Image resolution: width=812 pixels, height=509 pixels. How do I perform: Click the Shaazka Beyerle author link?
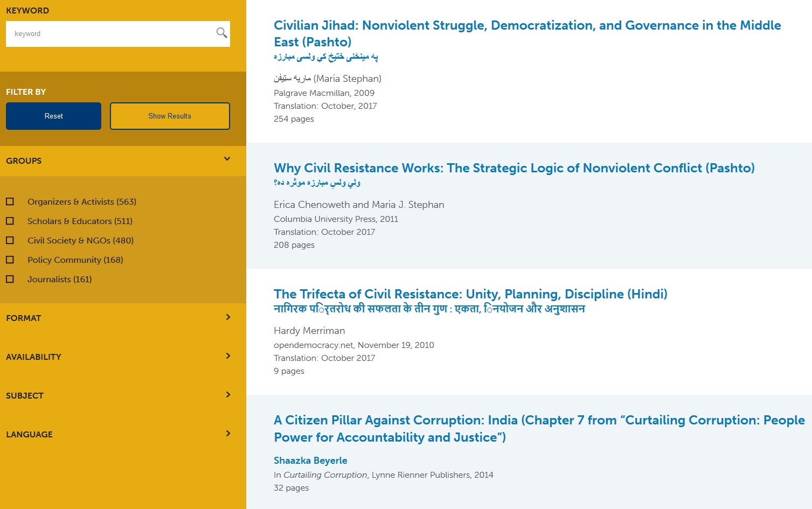(x=310, y=461)
